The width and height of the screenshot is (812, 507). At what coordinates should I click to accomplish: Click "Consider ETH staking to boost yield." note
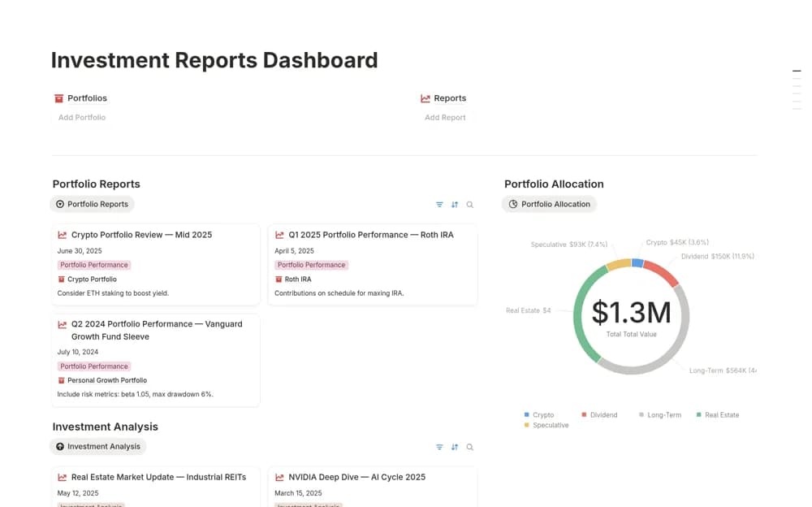pyautogui.click(x=113, y=293)
